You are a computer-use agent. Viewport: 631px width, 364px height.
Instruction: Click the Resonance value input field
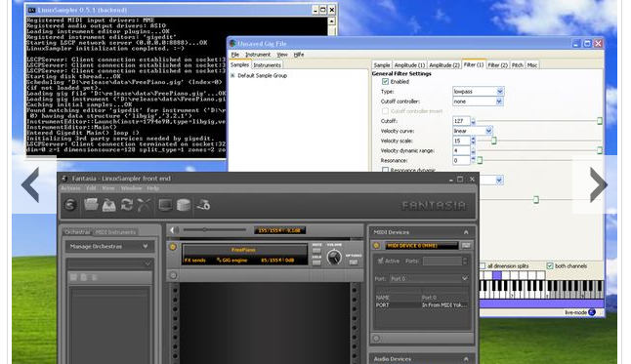coord(461,160)
